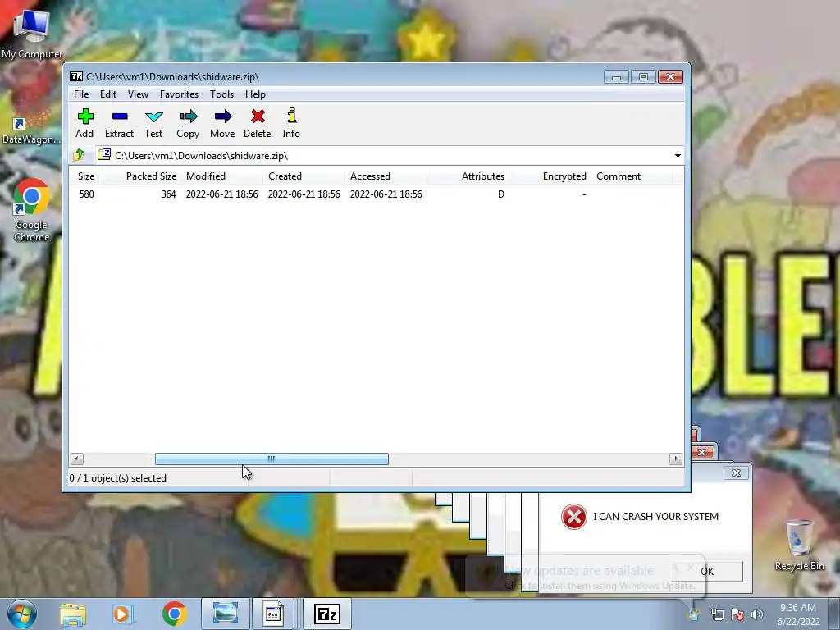
Task: Choose the Move toolbar icon
Action: tap(222, 123)
